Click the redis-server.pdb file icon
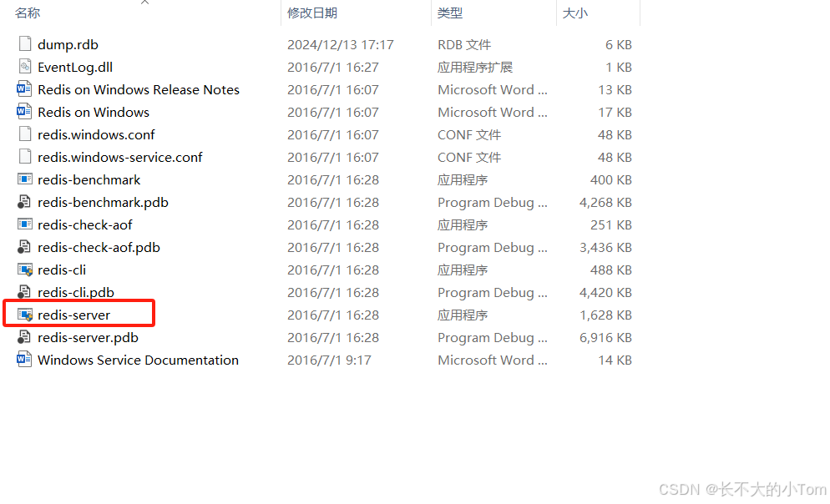The image size is (830, 504). 24,337
